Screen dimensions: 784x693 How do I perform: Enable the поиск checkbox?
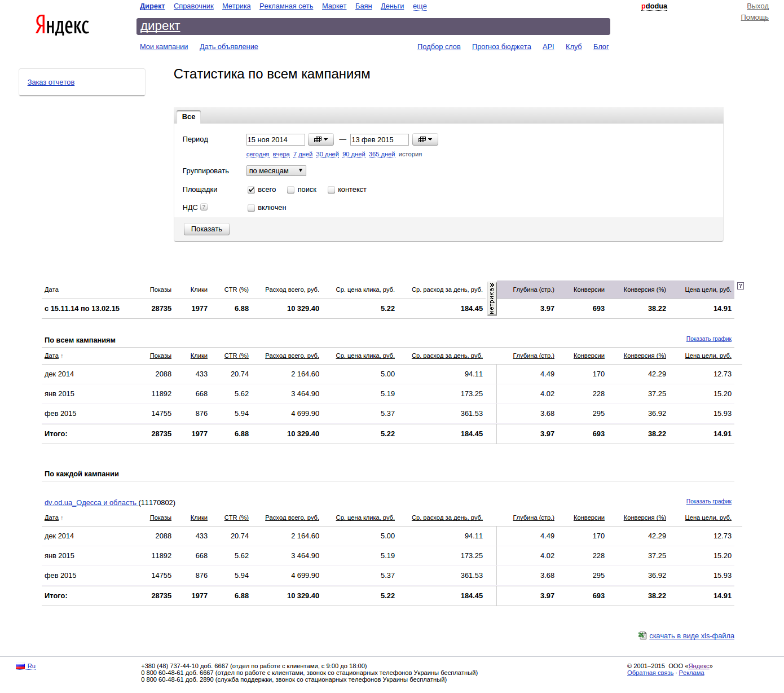tap(291, 190)
